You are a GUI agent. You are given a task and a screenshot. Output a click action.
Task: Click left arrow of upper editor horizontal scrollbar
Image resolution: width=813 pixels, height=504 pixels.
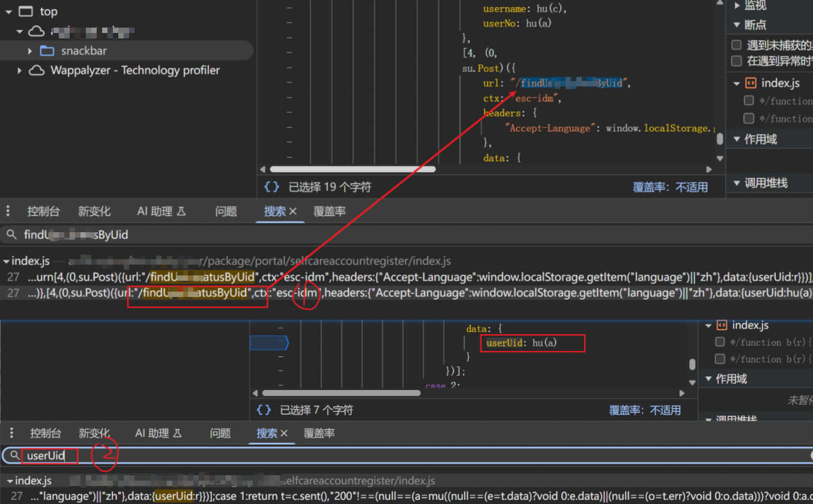(x=263, y=170)
